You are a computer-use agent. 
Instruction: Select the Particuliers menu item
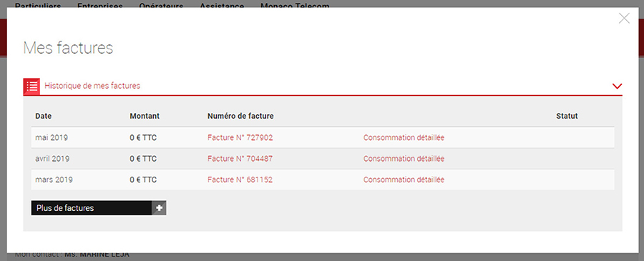(38, 6)
